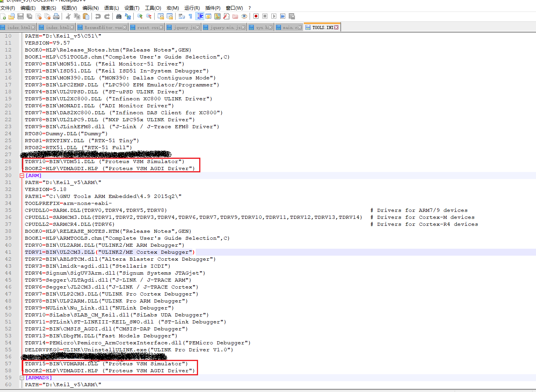Undo last edit with toolbar arrow

[x=98, y=16]
